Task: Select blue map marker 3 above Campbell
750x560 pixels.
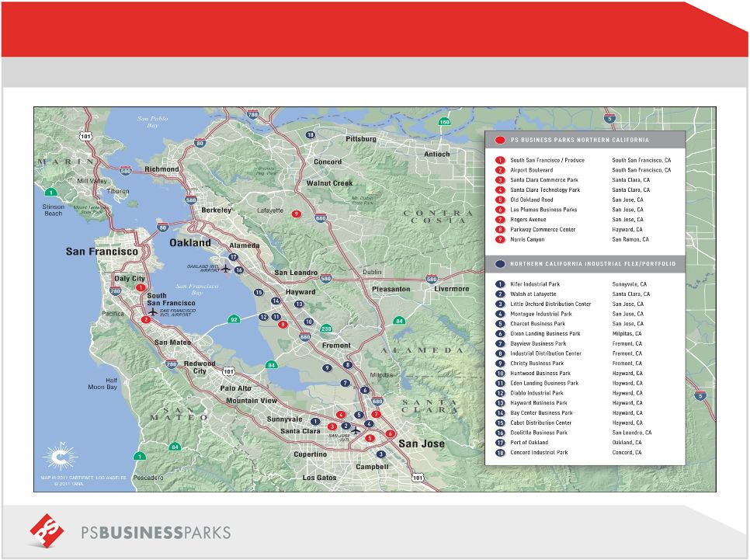Action: tap(380, 454)
